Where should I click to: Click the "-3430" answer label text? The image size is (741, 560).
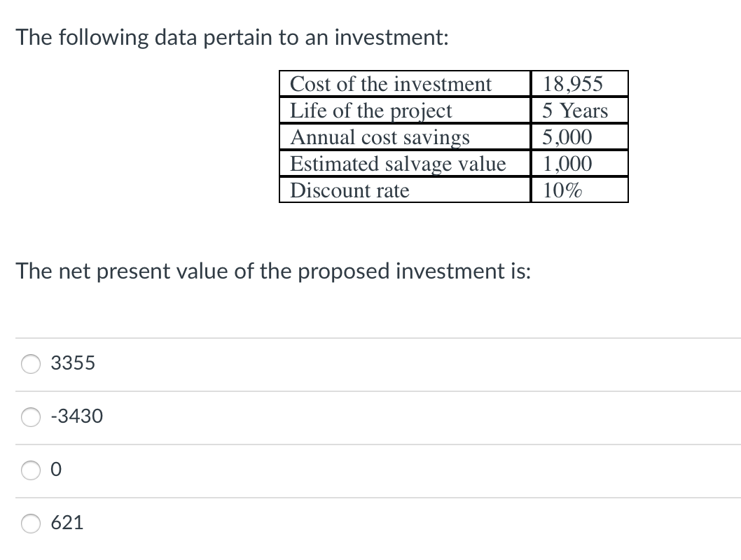click(77, 416)
